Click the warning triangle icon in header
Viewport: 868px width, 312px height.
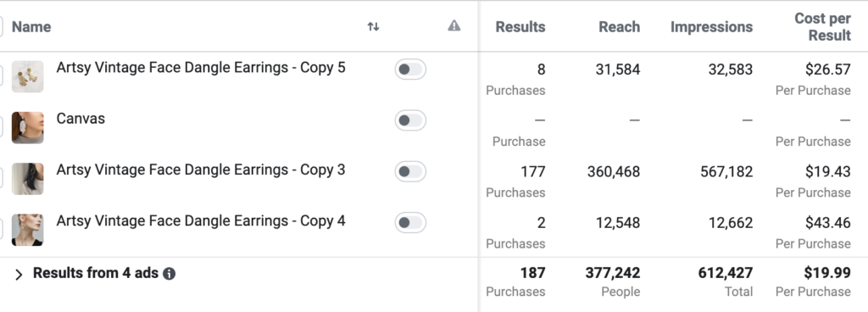(x=454, y=25)
